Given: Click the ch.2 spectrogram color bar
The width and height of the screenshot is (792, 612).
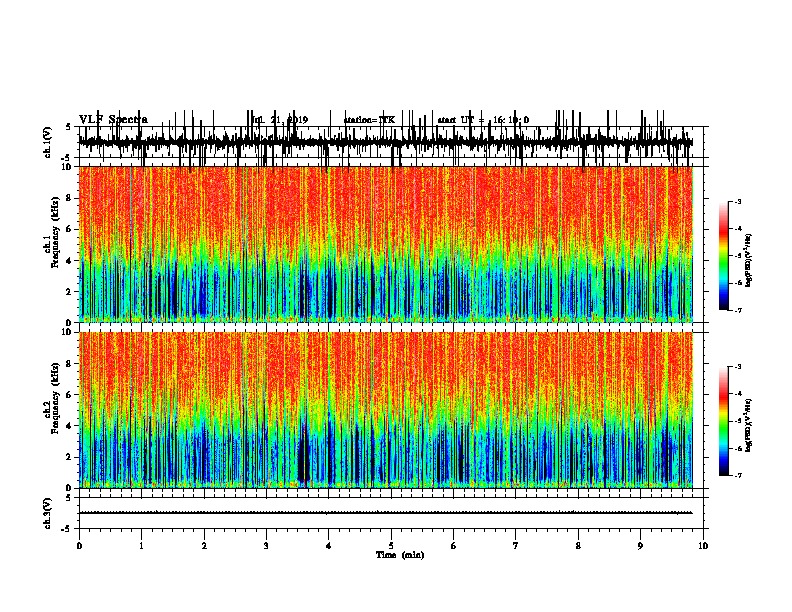Looking at the screenshot, I should [x=724, y=421].
